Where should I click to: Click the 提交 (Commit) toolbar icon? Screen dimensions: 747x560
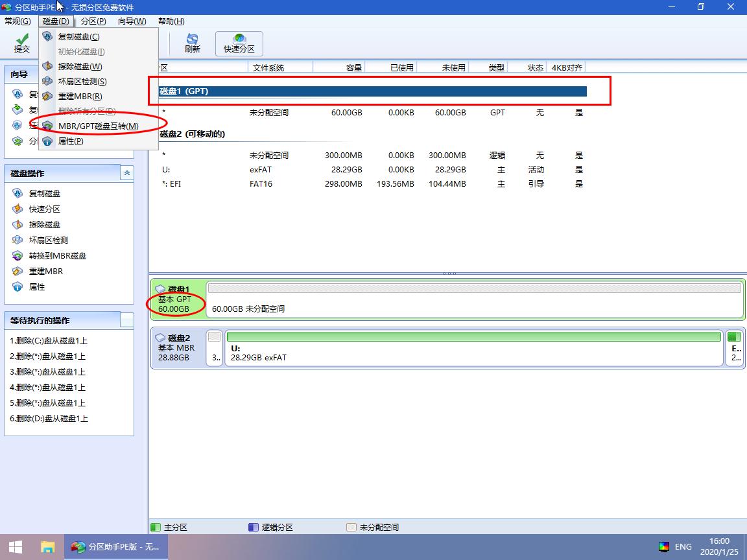click(x=21, y=43)
